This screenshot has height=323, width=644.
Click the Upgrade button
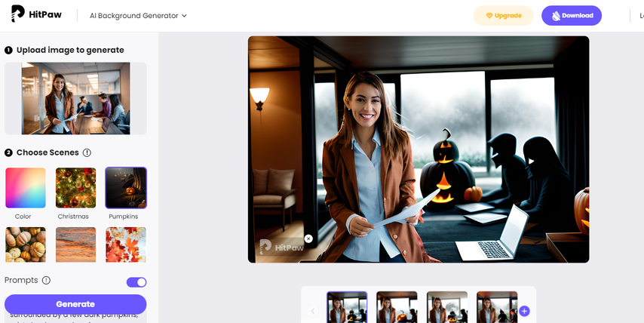(x=503, y=16)
